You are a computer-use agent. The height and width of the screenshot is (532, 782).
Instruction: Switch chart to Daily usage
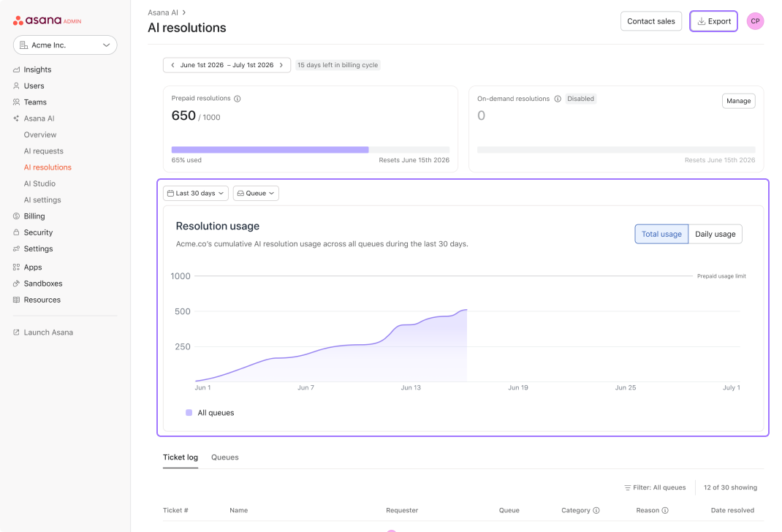[715, 234]
